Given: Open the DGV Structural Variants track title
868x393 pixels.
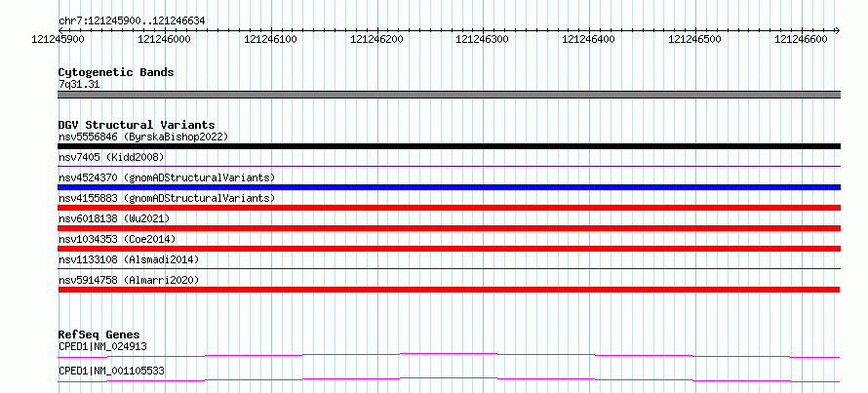Looking at the screenshot, I should point(137,125).
